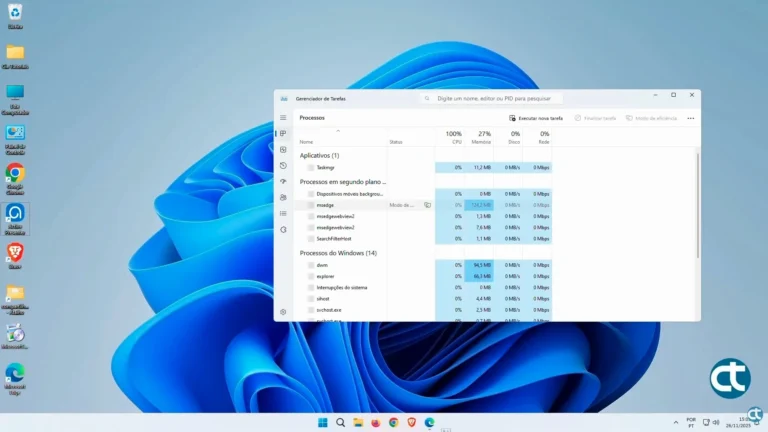Click the 94,5 MB memory cell of dwm
Image resolution: width=768 pixels, height=432 pixels.
479,265
